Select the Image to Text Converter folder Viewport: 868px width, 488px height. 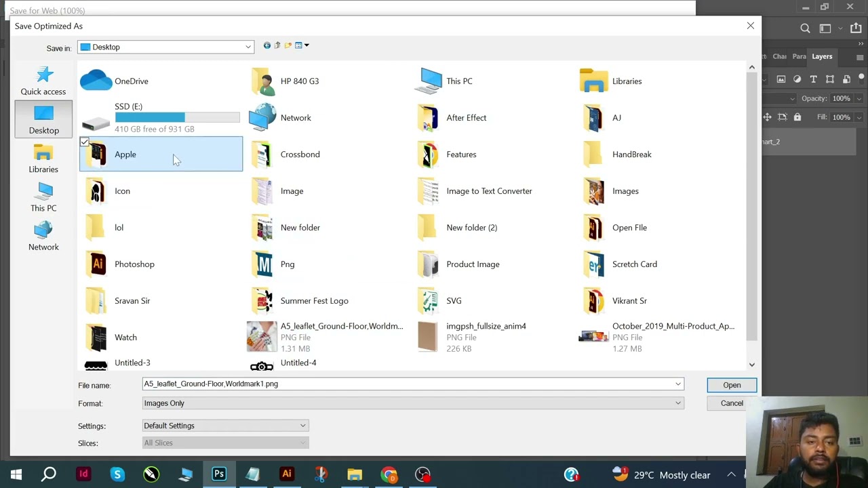(x=475, y=191)
